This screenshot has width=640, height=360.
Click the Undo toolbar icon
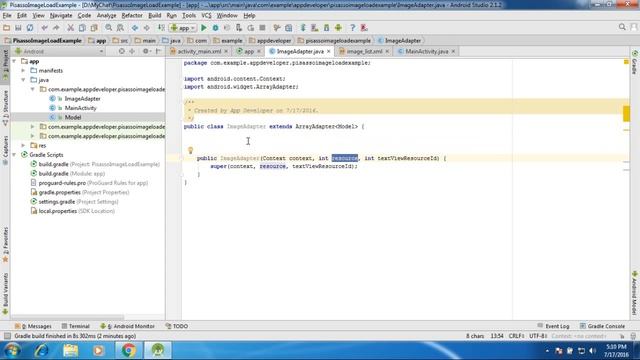coord(44,28)
